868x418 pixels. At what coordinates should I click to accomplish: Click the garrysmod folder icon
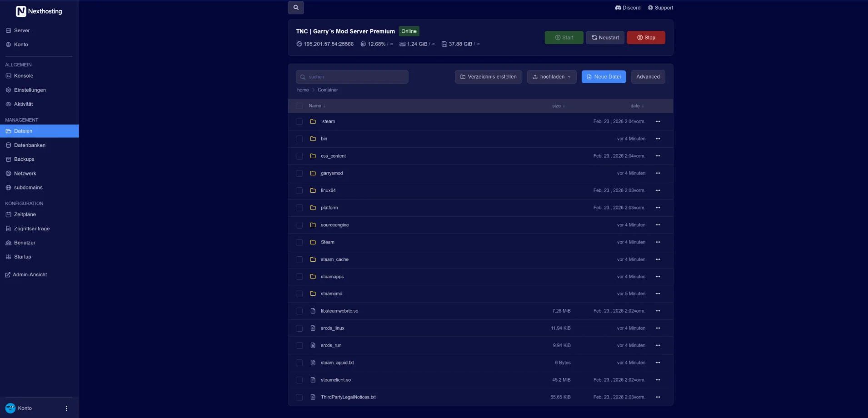pyautogui.click(x=313, y=173)
